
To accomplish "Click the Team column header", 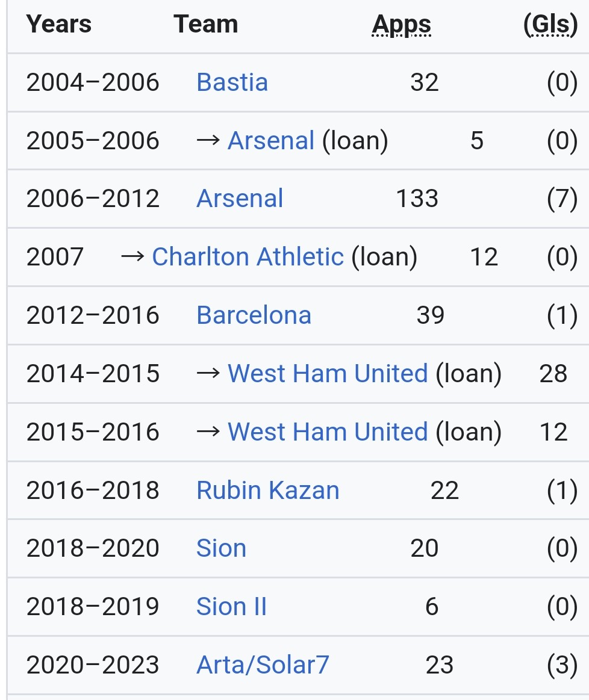I will pyautogui.click(x=205, y=23).
